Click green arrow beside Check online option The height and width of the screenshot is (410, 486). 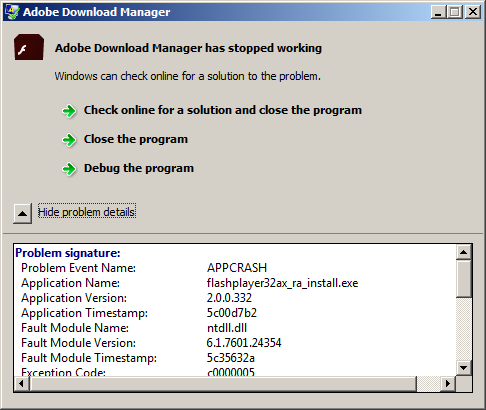pyautogui.click(x=69, y=111)
